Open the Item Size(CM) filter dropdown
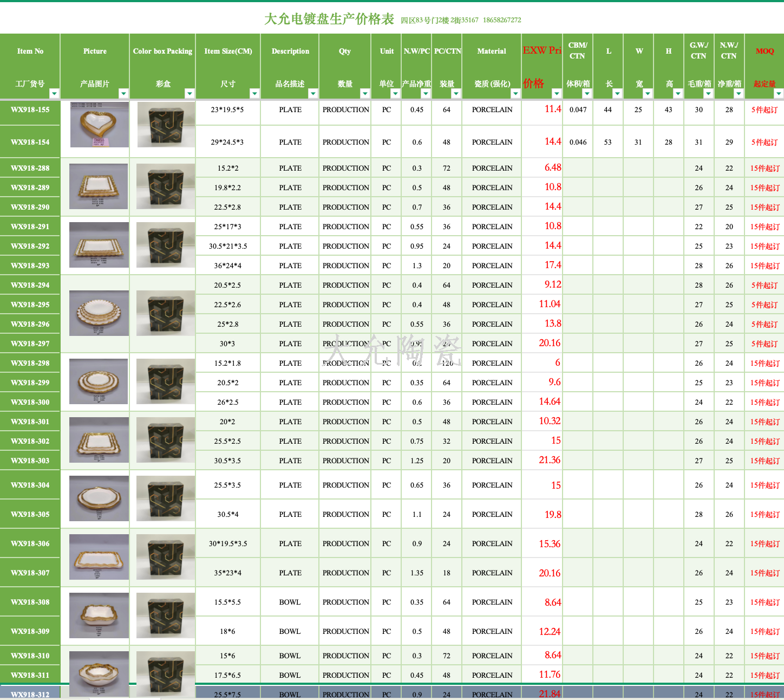Image resolution: width=784 pixels, height=700 pixels. click(x=254, y=94)
